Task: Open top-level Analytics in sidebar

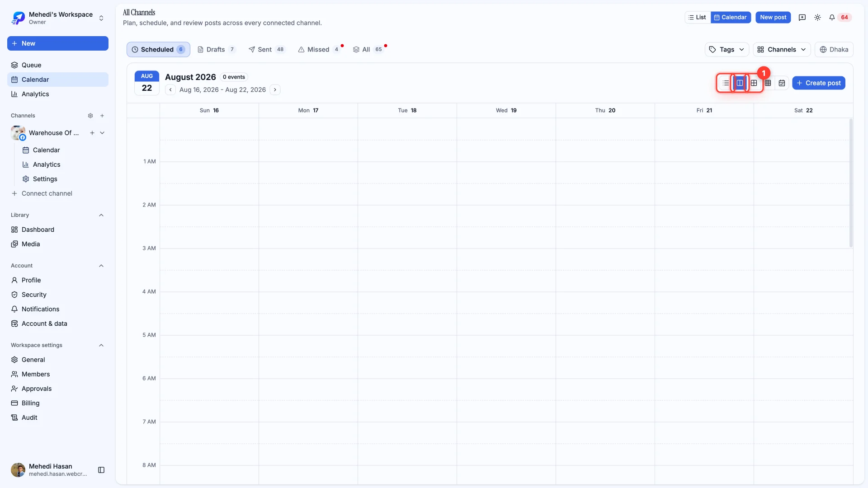Action: (58, 94)
